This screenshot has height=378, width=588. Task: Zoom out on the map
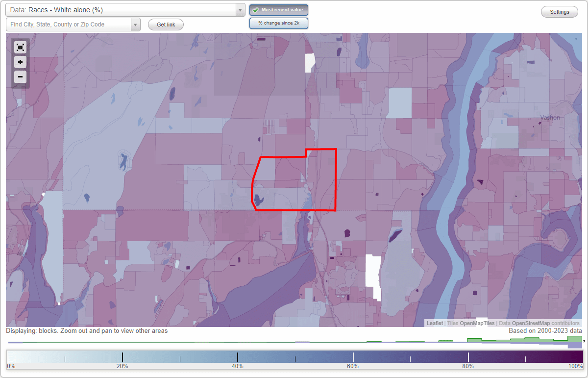[20, 77]
